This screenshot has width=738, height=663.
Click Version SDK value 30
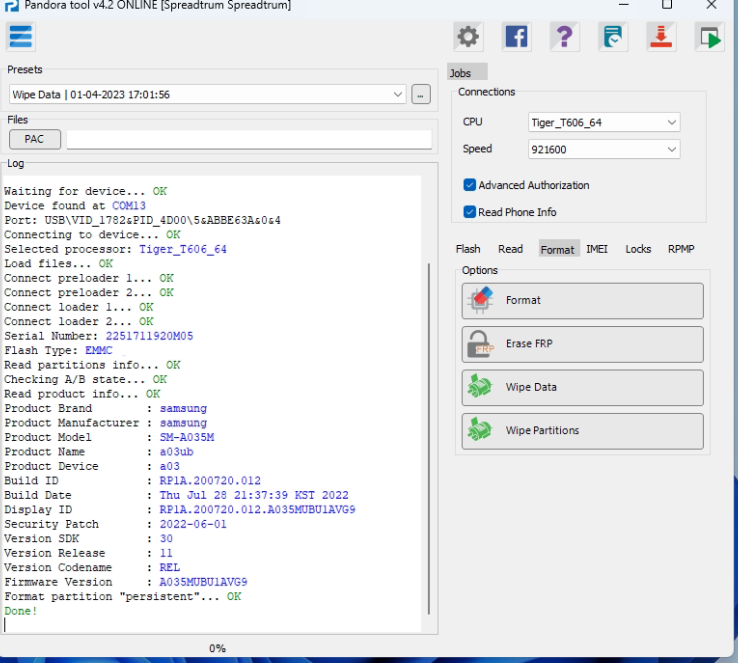point(166,538)
